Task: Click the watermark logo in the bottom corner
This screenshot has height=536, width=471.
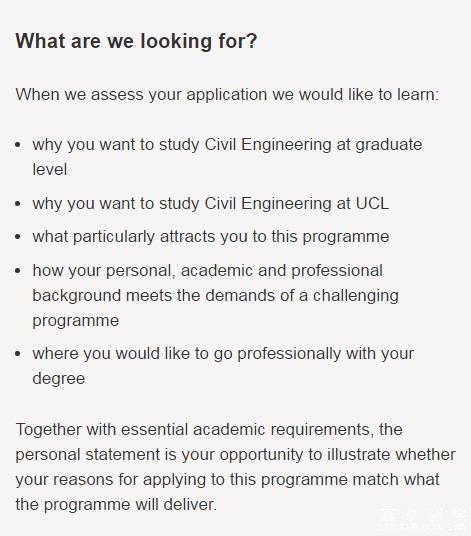Action: 422,519
